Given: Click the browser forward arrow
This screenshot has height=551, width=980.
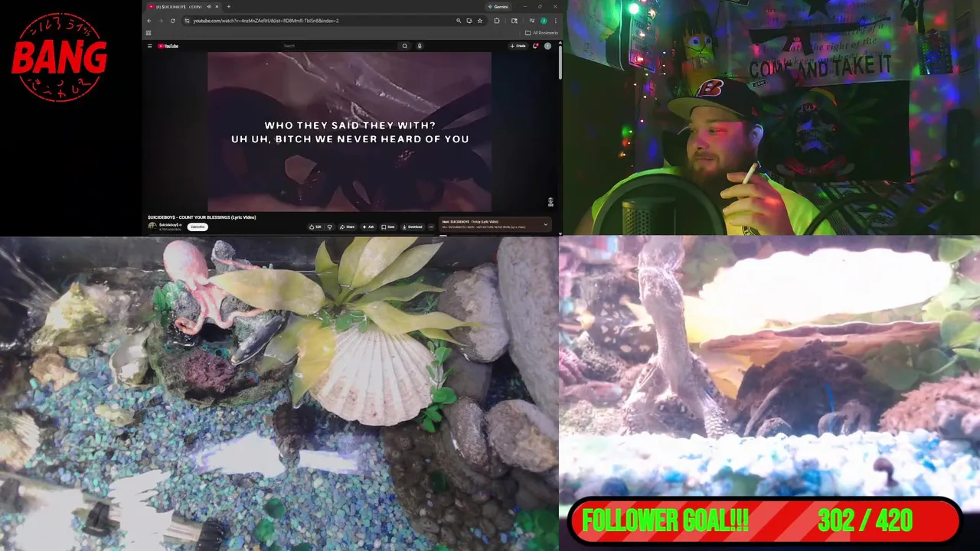Looking at the screenshot, I should (x=161, y=21).
